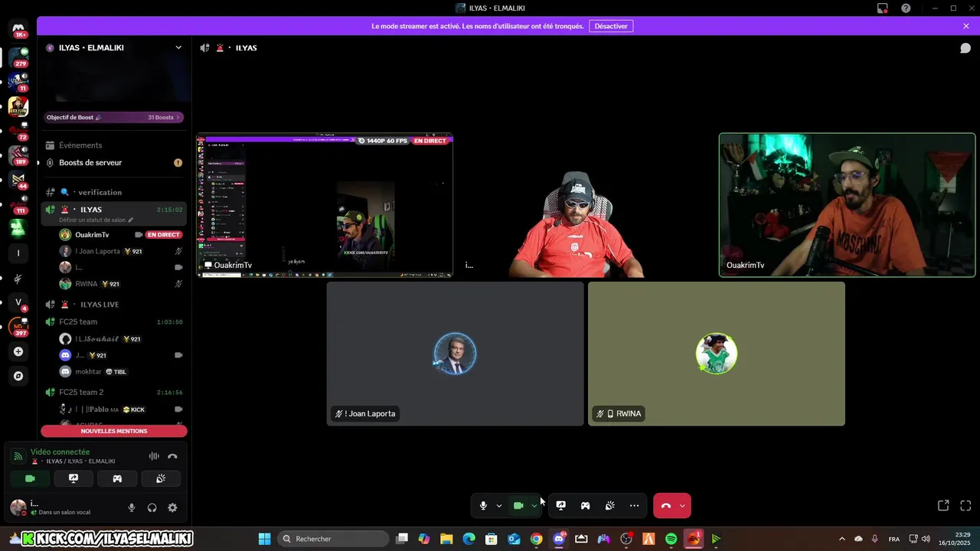Focus OuakrimTv webcam video tile
The height and width of the screenshot is (551, 980).
pos(847,205)
